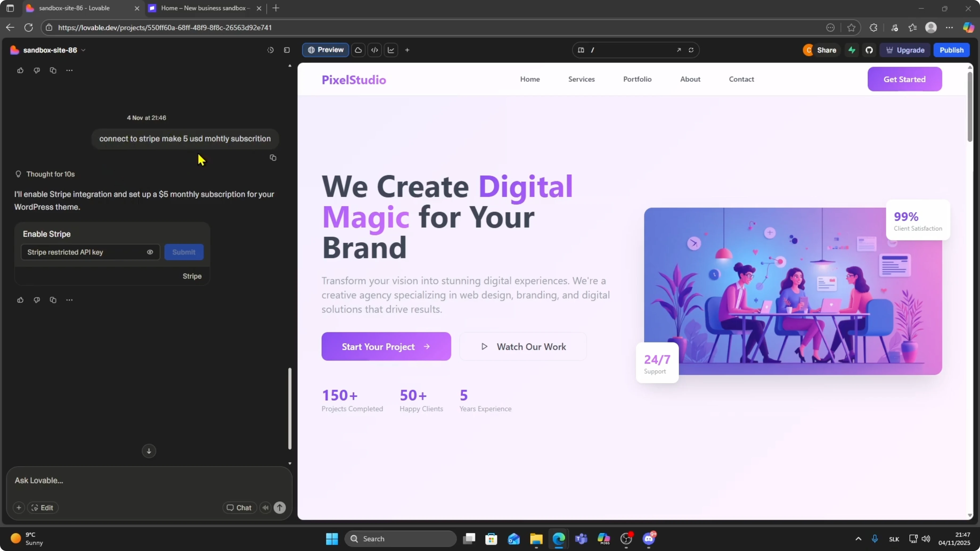Screen dimensions: 980x551
Task: Open the Windows Start menu
Action: point(332,539)
